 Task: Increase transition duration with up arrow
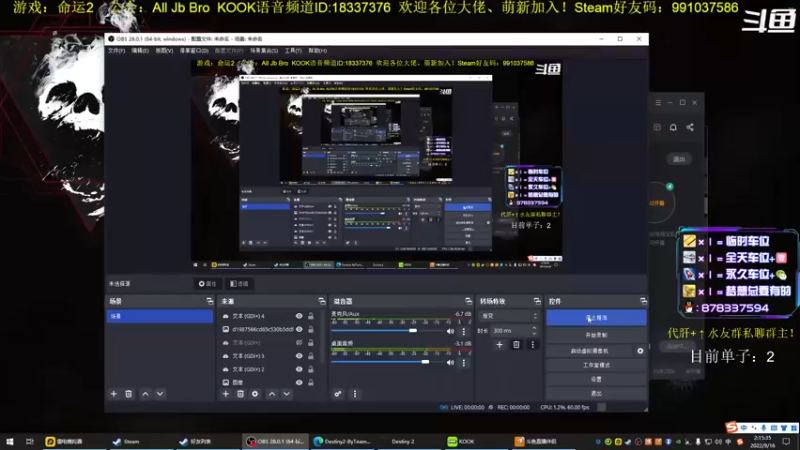tap(534, 328)
